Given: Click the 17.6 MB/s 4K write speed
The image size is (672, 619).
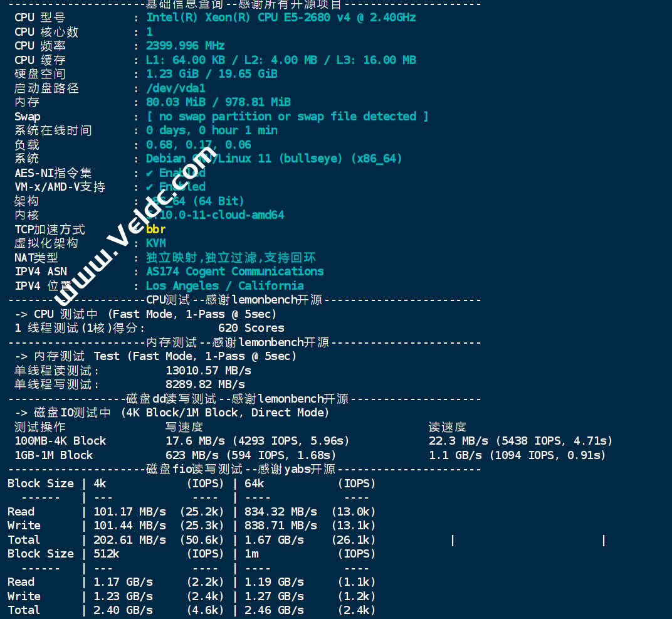Looking at the screenshot, I should [x=195, y=441].
